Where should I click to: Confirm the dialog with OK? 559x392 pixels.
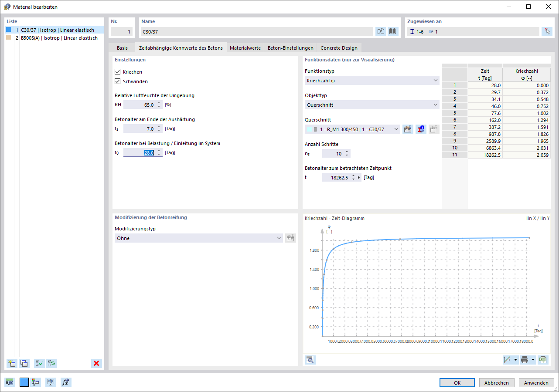(x=457, y=383)
